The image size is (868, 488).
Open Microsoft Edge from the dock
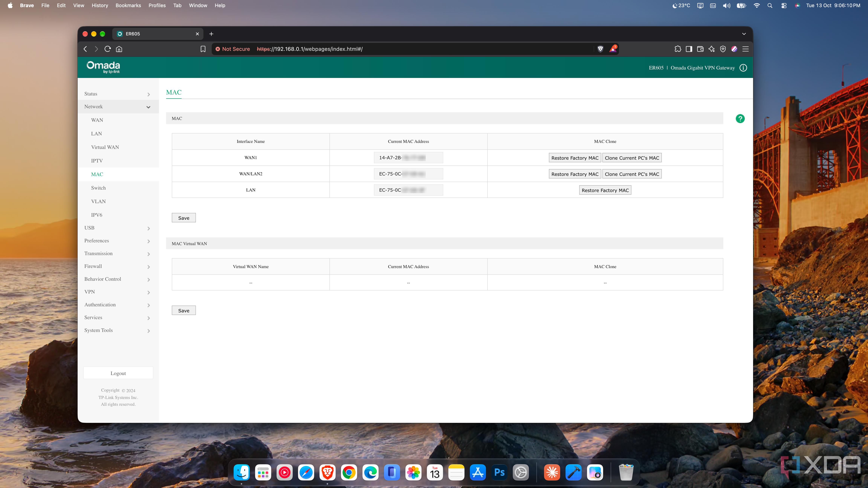click(370, 473)
